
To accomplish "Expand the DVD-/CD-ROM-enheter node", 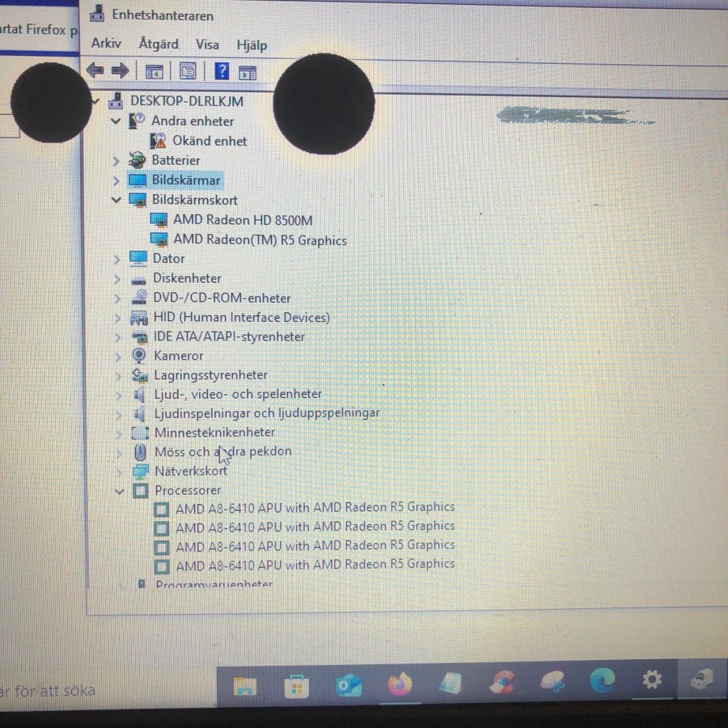I will (117, 298).
